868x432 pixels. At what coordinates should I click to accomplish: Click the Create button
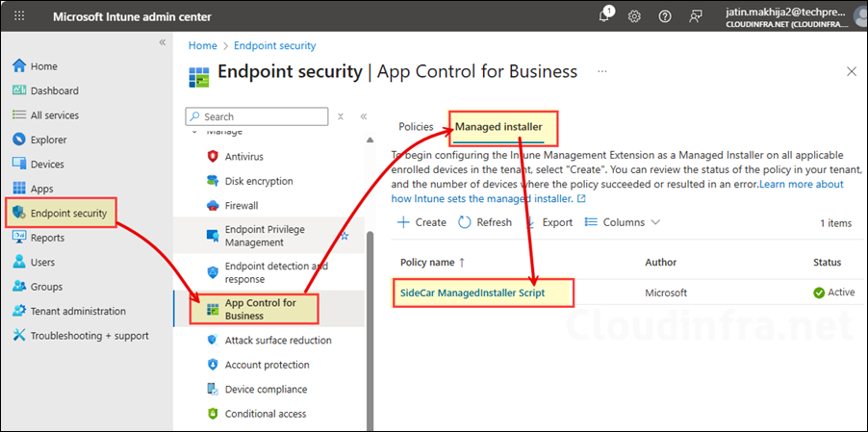click(x=421, y=222)
